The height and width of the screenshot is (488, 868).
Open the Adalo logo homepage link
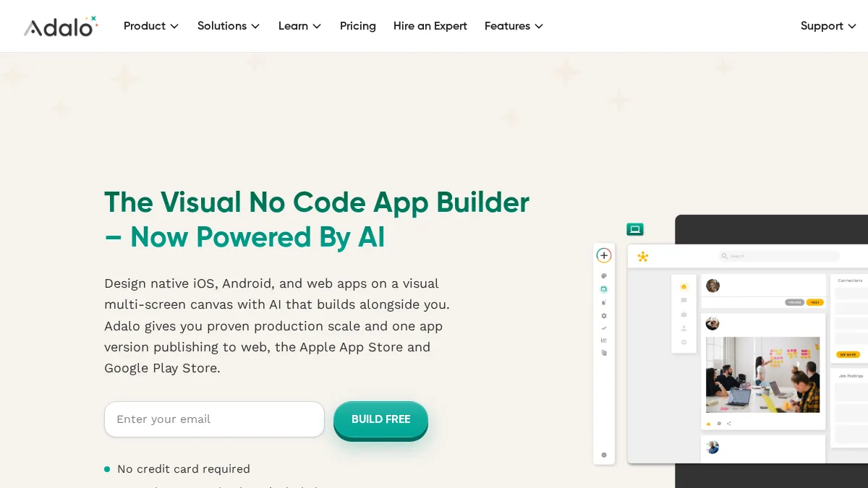point(61,26)
